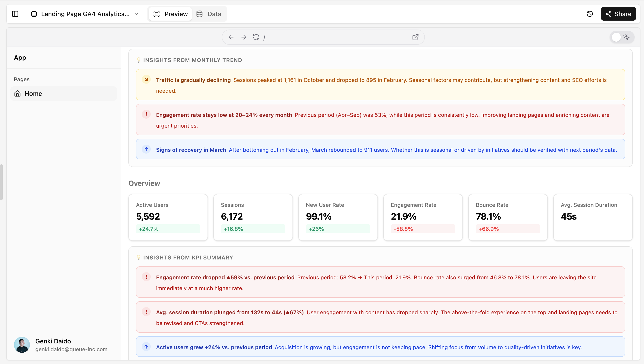Open preview in new window icon
This screenshot has width=644, height=364.
tap(415, 37)
